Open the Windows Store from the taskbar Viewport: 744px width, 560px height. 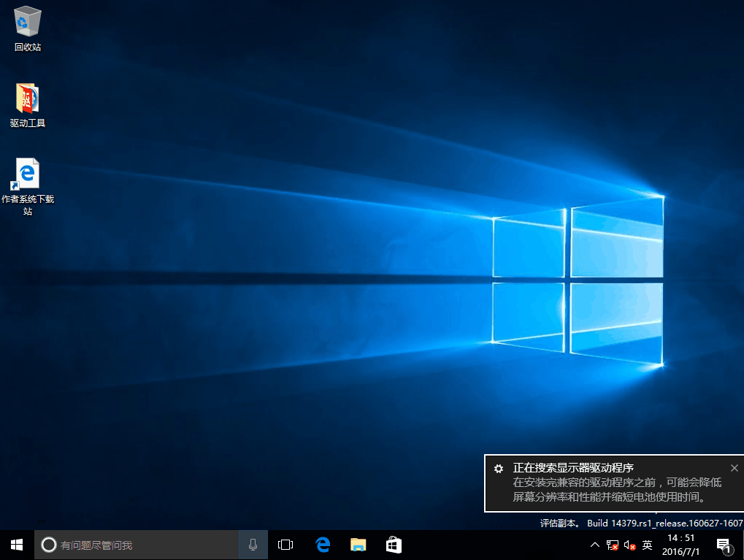coord(394,545)
